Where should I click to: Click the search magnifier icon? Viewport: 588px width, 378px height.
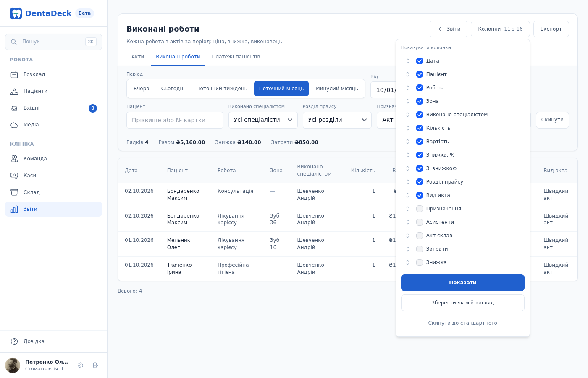(14, 42)
